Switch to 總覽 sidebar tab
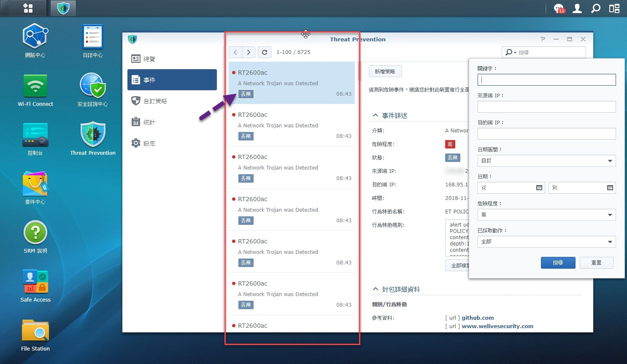The image size is (627, 364). [x=172, y=59]
